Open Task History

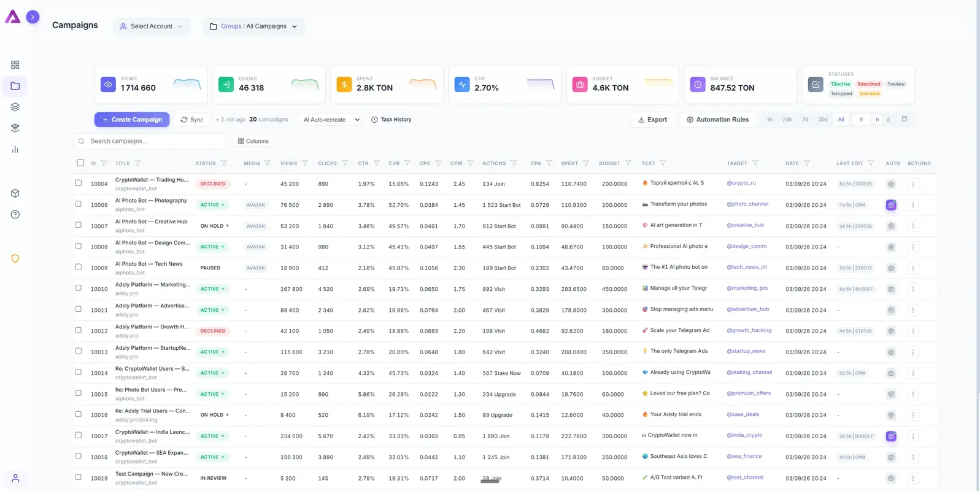point(391,120)
